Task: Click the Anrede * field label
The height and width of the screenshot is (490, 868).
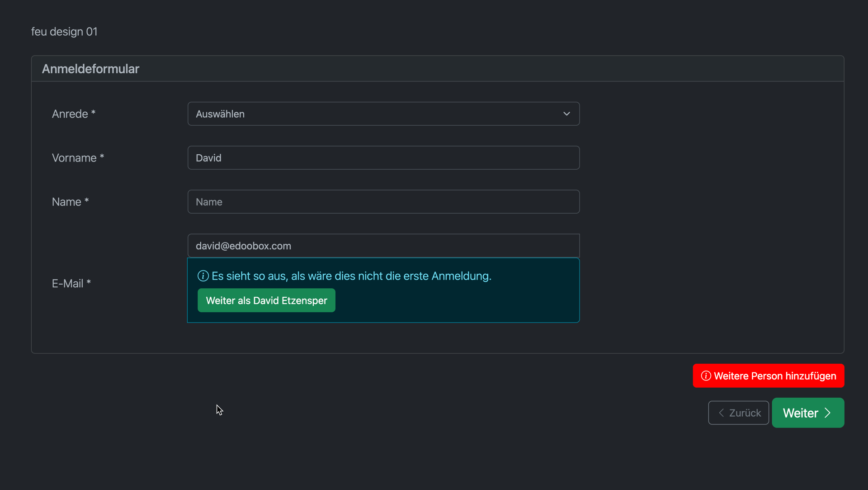Action: point(73,114)
